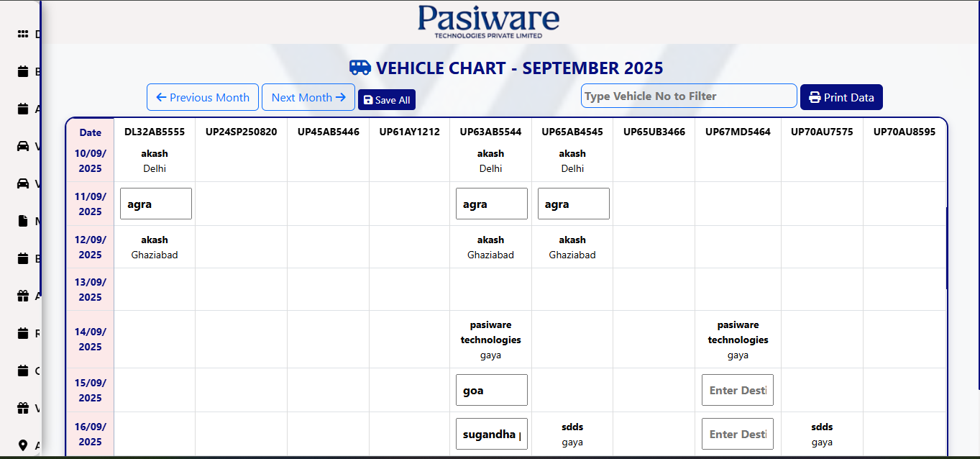Click the Print Data button

tap(841, 96)
